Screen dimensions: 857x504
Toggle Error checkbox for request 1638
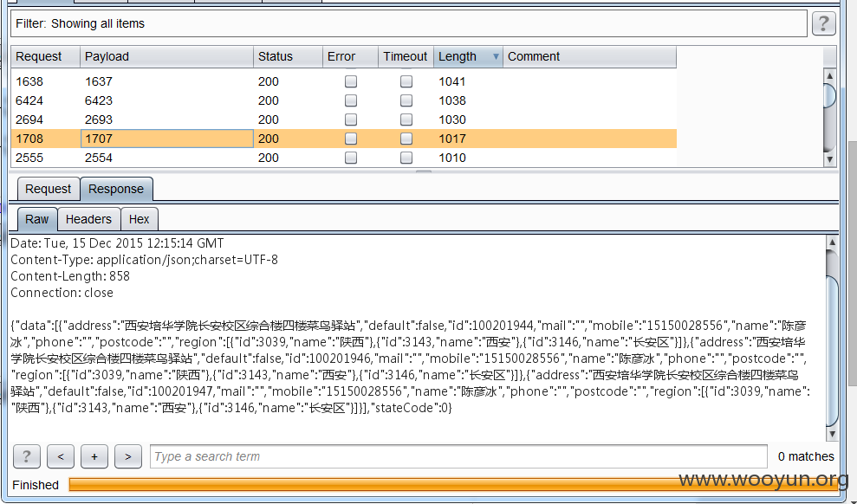351,81
